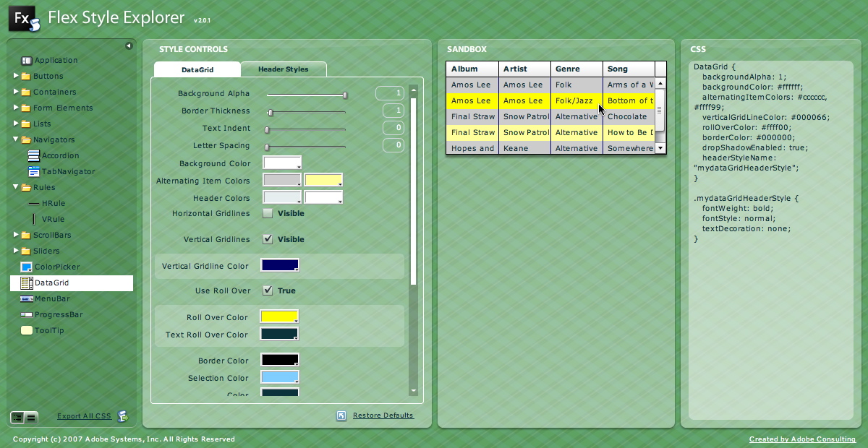The height and width of the screenshot is (448, 868).
Task: Disable the Use Roll Over checkbox
Action: [x=268, y=290]
